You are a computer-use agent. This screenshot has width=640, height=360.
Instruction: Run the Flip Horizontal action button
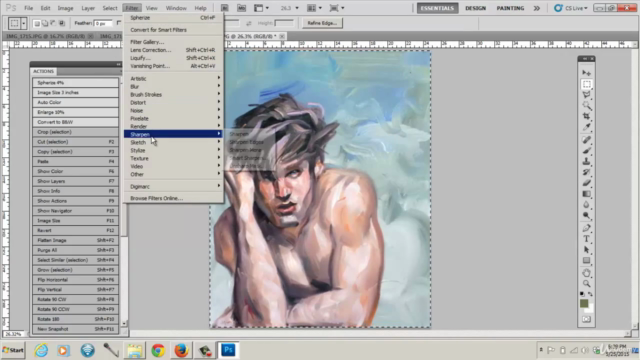pyautogui.click(x=76, y=280)
